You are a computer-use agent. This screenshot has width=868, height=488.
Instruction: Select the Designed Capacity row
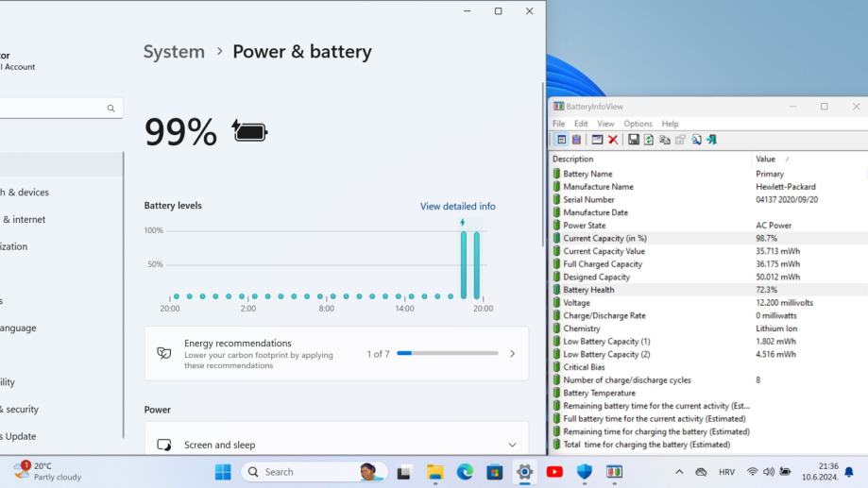pyautogui.click(x=708, y=277)
